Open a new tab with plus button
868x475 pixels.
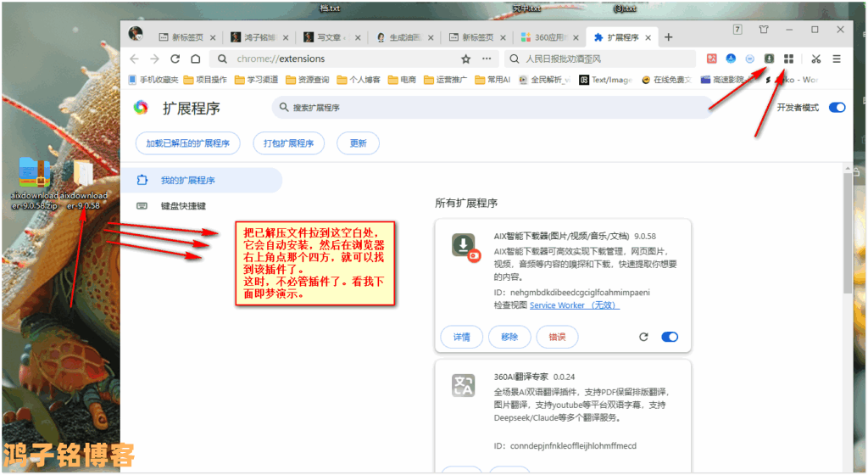coord(669,37)
